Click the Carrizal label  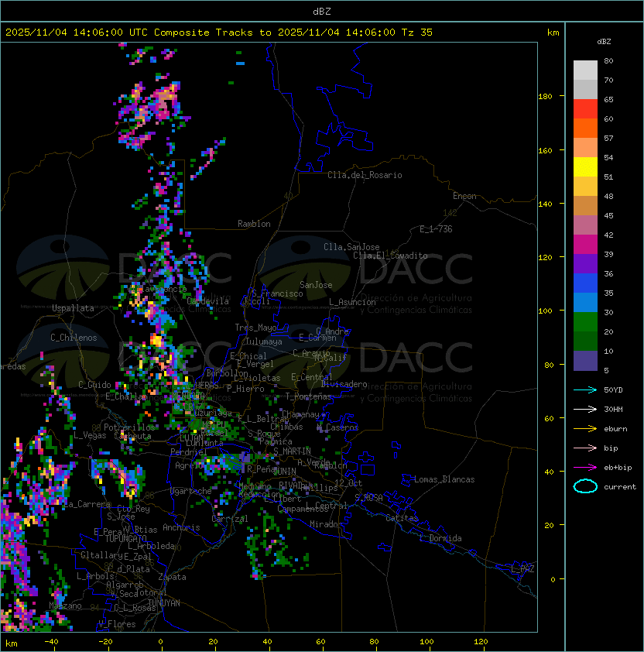229,519
